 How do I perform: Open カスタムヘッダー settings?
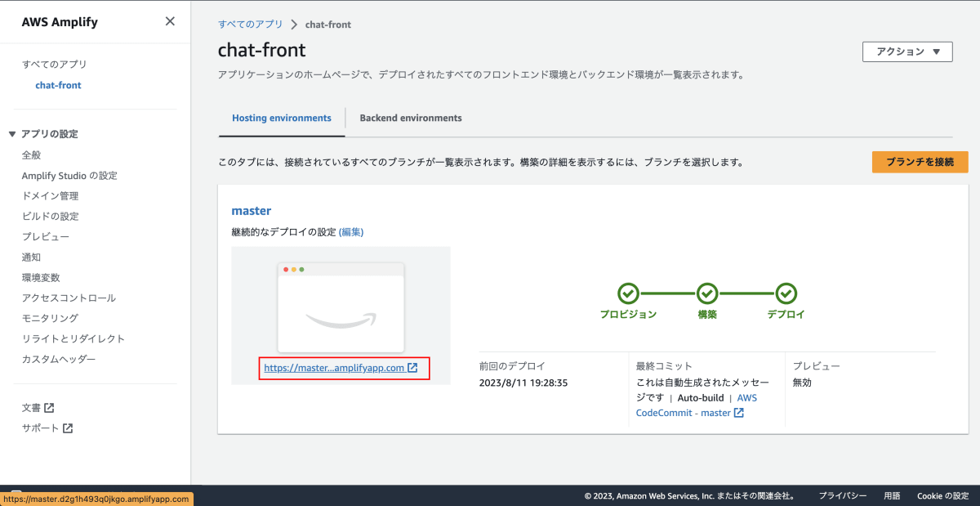[x=59, y=360]
